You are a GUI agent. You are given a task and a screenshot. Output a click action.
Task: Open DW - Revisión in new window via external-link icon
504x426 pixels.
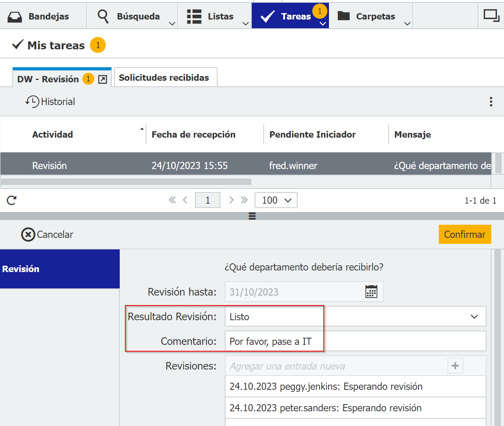[103, 79]
